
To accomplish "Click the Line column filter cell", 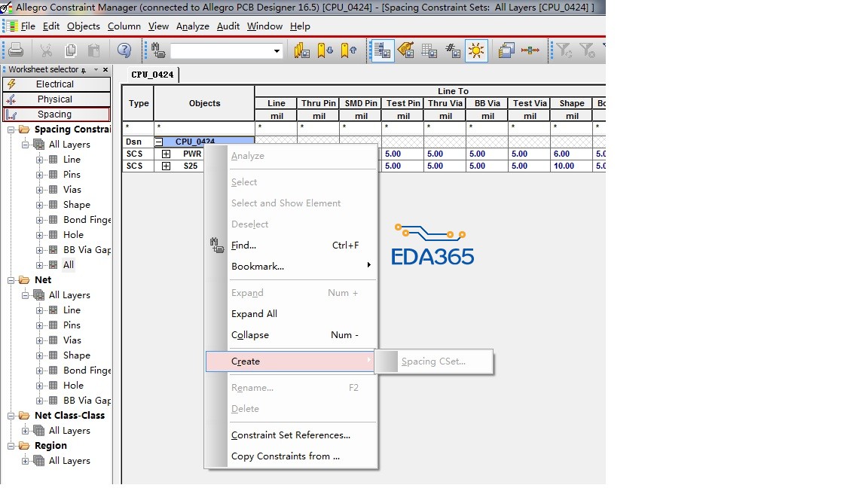I will point(277,127).
